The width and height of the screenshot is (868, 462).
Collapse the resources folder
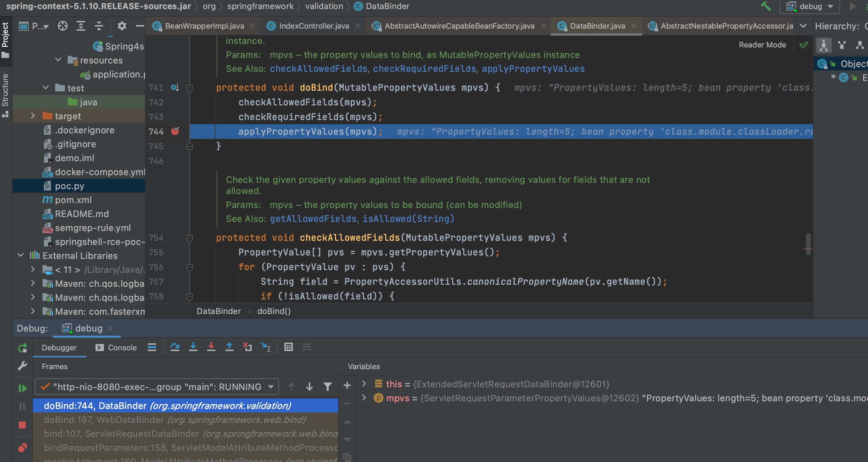pos(58,60)
